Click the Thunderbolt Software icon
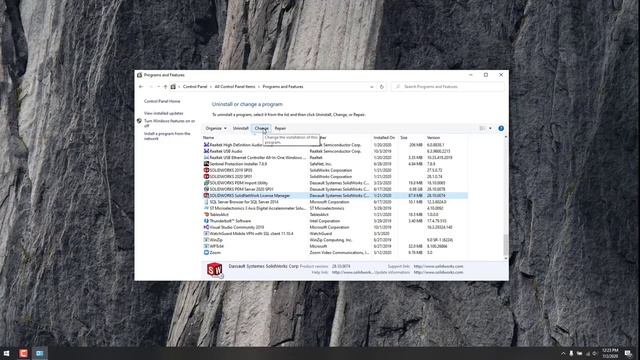 tap(206, 221)
